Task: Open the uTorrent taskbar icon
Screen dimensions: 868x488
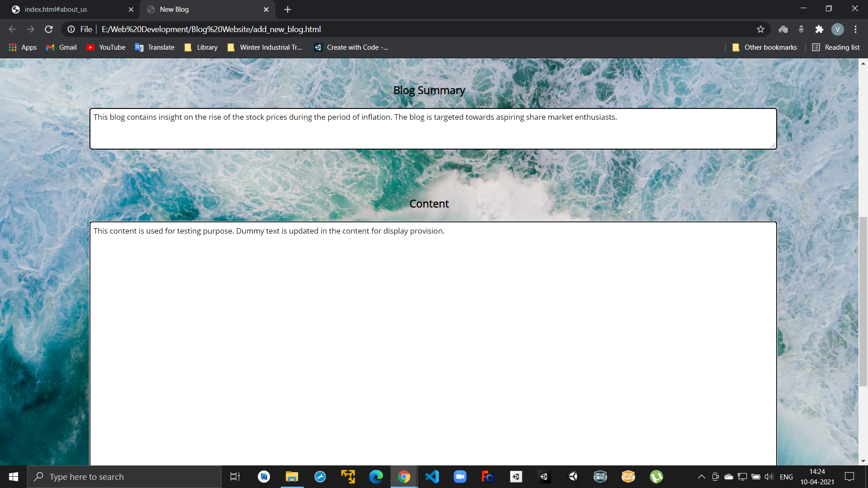Action: (656, 477)
